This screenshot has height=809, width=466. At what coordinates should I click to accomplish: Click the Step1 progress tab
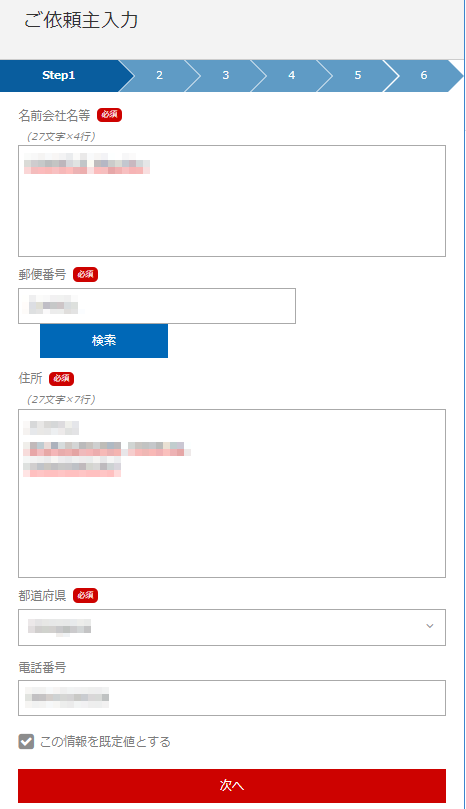tap(59, 75)
